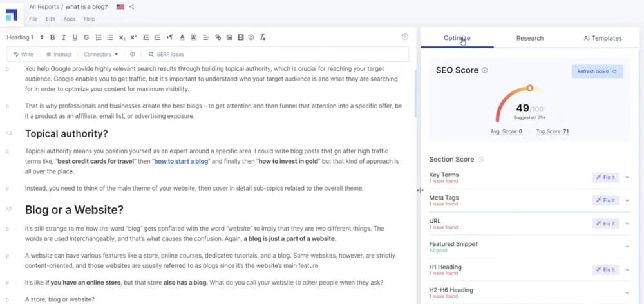This screenshot has width=644, height=304.
Task: Click the Avg. Score: 0 label
Action: coord(506,132)
